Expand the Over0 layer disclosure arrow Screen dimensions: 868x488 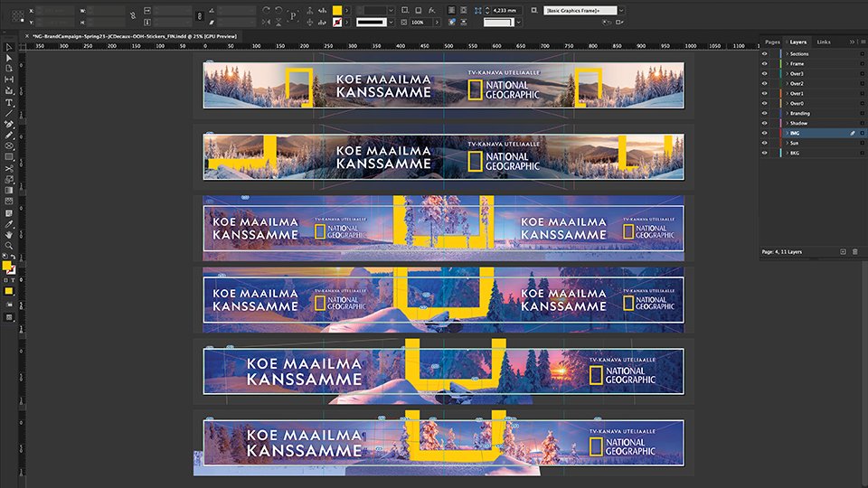[x=787, y=103]
